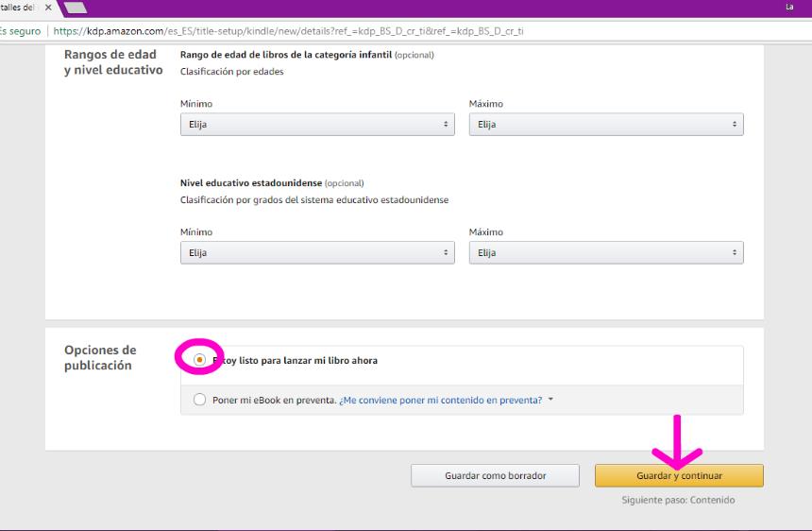Click the 'Siguiente paso: Contenido' text

click(x=678, y=500)
